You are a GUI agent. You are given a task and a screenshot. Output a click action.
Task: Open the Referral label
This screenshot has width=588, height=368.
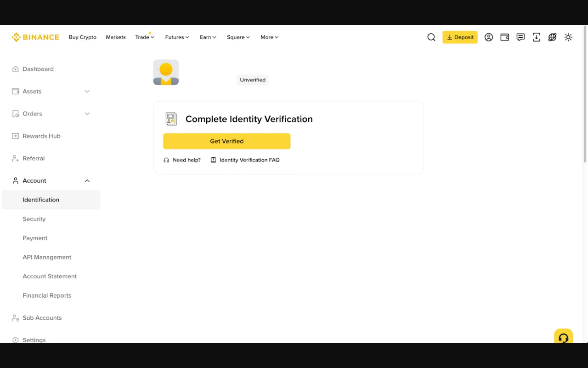tap(34, 158)
